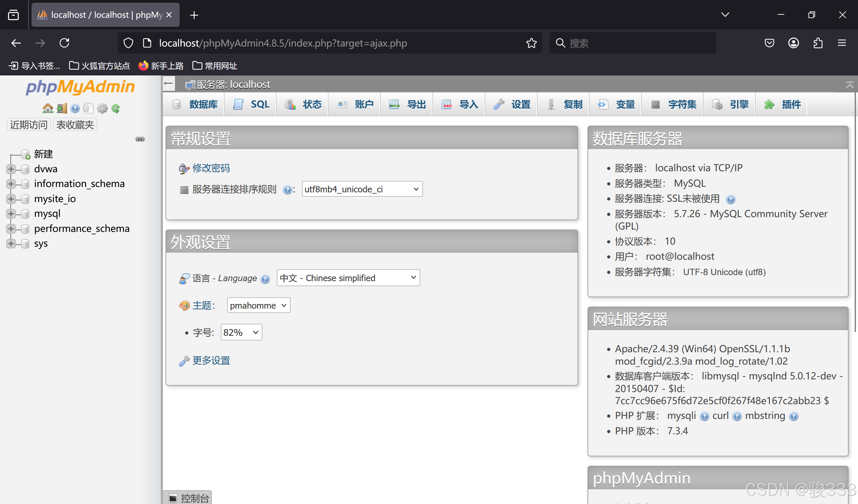
Task: Open navigation panel settings gear icon
Action: pyautogui.click(x=102, y=108)
